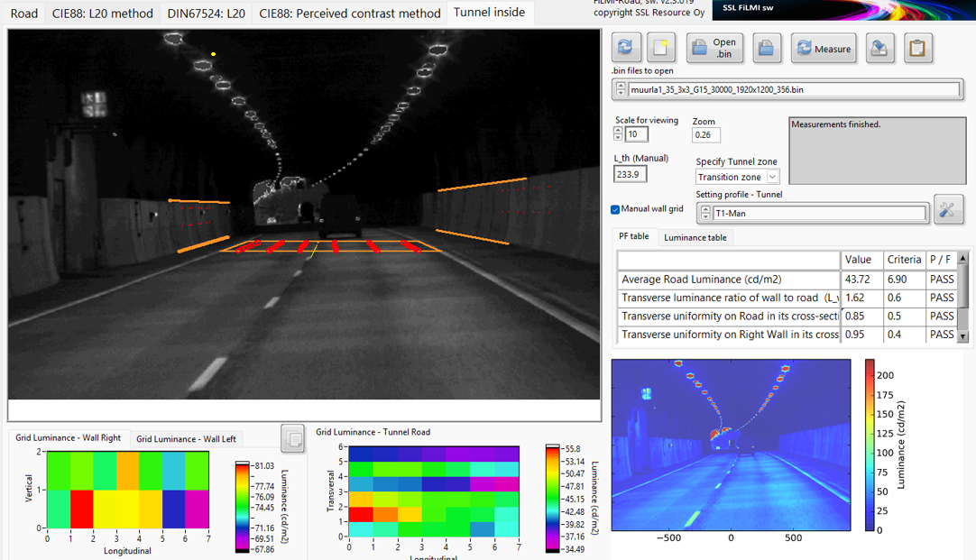Click the Criteria column header
This screenshot has height=560, width=976.
pos(905,260)
